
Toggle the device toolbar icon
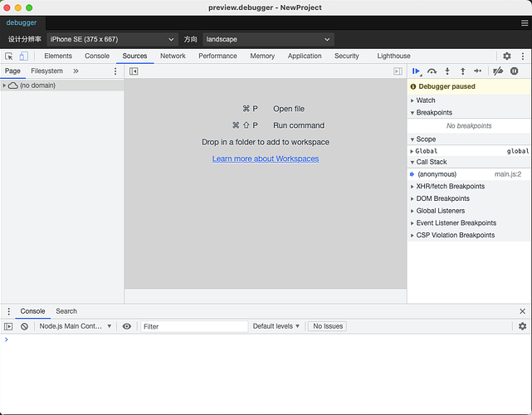[24, 56]
